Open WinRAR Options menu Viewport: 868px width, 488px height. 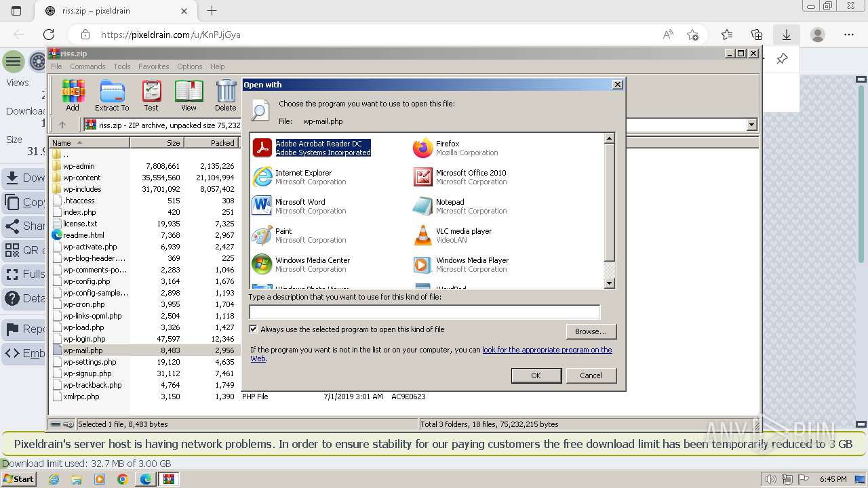(x=190, y=66)
